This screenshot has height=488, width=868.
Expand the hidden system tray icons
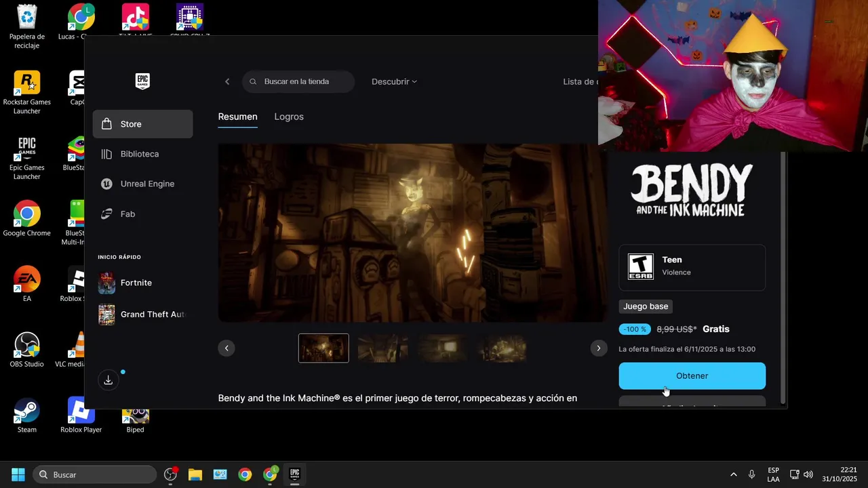pos(733,474)
